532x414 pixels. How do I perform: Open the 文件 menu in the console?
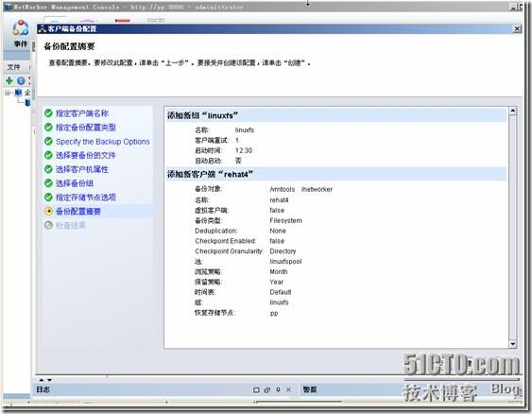click(x=13, y=67)
